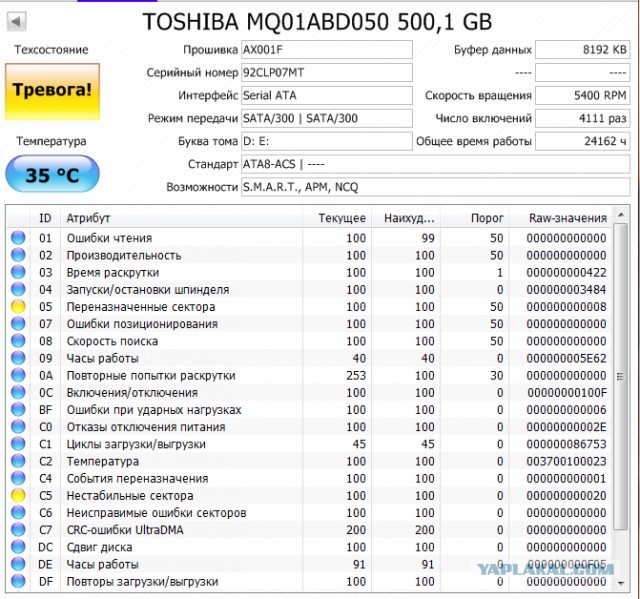Click the Буфер данных field 8192 KB
The height and width of the screenshot is (599, 640).
(582, 50)
